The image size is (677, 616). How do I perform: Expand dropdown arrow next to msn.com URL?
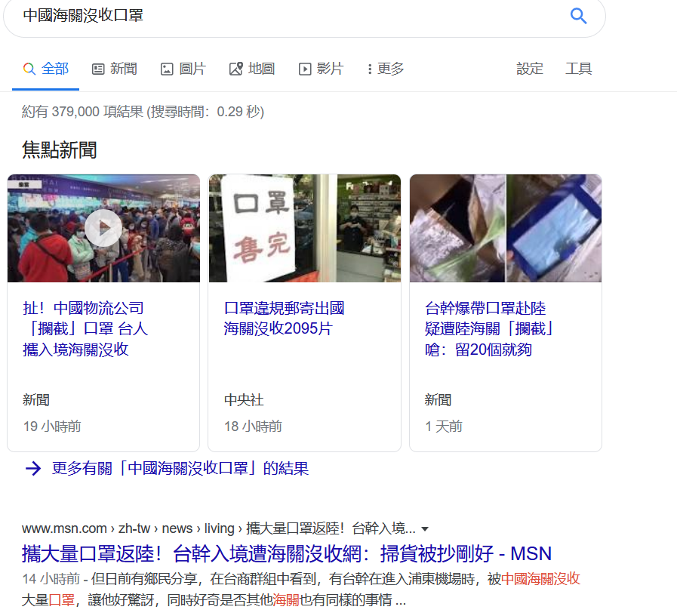pyautogui.click(x=425, y=528)
